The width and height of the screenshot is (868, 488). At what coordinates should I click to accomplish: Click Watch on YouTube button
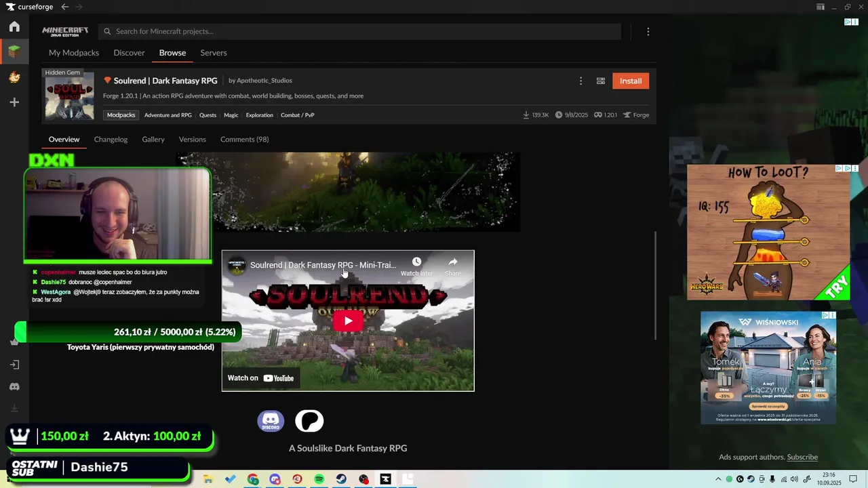tap(260, 378)
